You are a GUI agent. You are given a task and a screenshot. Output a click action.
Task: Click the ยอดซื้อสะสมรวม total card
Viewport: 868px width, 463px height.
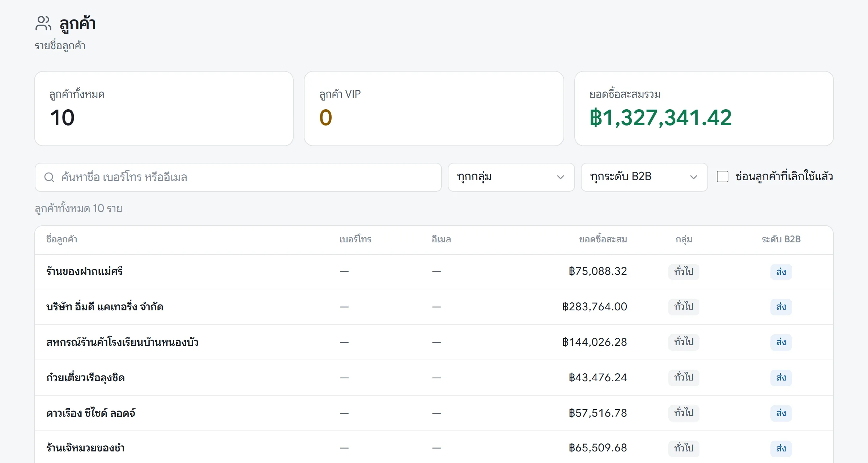[x=704, y=109]
